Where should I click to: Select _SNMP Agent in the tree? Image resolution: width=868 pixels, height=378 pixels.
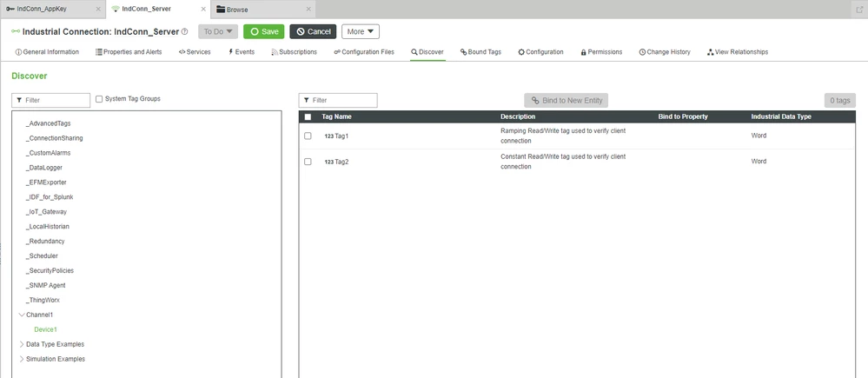click(47, 285)
